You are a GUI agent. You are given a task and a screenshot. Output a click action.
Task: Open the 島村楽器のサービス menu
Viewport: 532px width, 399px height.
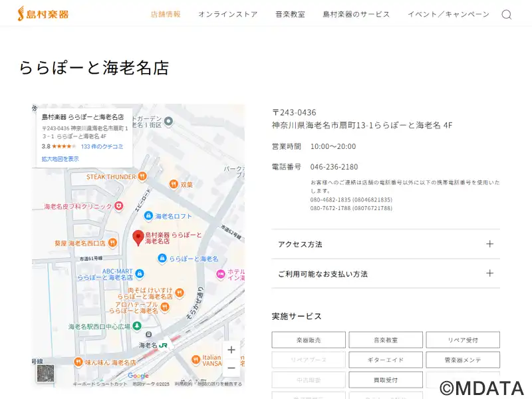pyautogui.click(x=356, y=14)
